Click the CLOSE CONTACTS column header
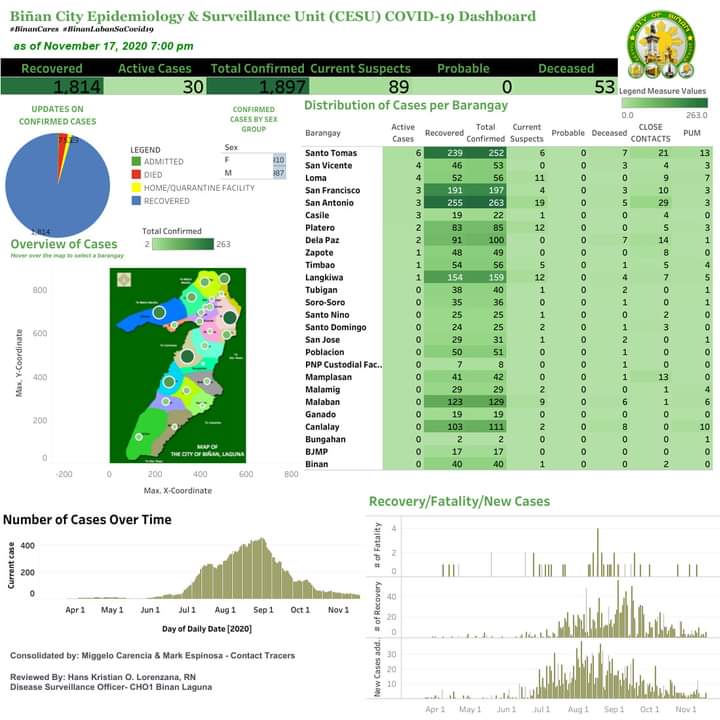The width and height of the screenshot is (720, 720). pos(650,133)
